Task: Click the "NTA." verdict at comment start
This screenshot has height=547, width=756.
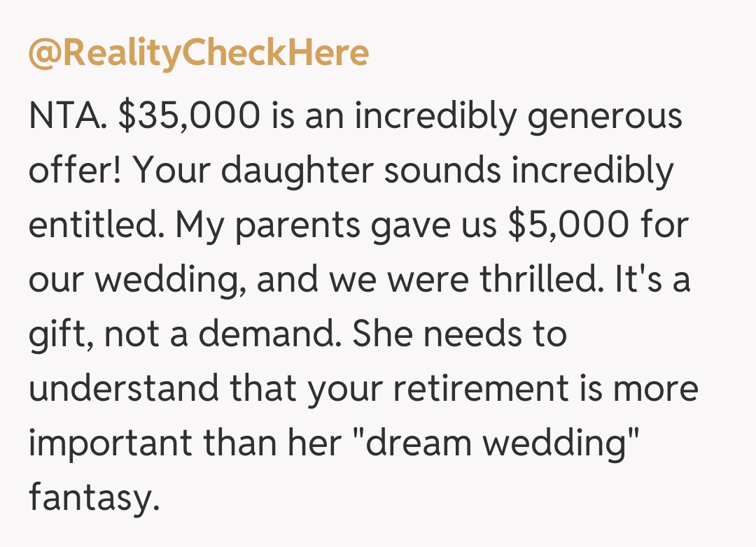Action: coord(66,116)
